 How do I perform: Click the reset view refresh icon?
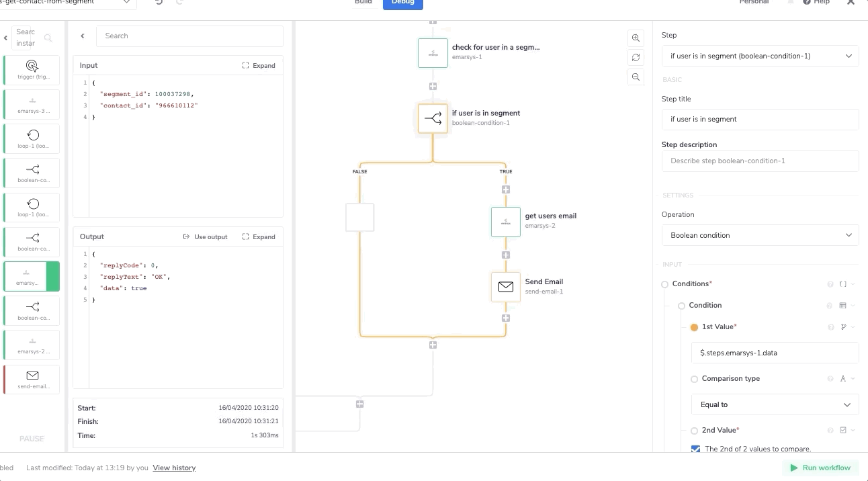coord(636,58)
